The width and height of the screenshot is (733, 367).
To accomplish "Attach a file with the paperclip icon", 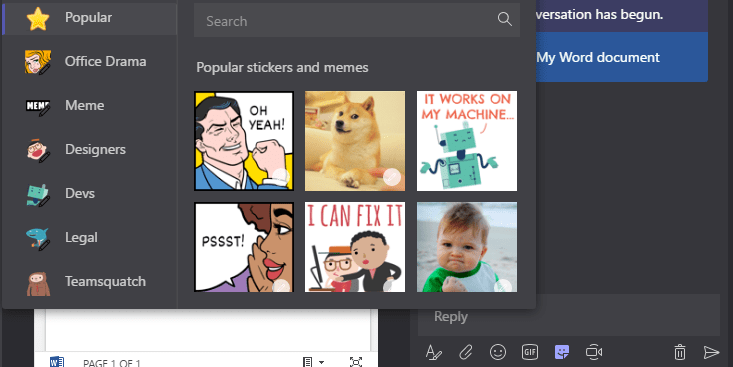I will [466, 352].
